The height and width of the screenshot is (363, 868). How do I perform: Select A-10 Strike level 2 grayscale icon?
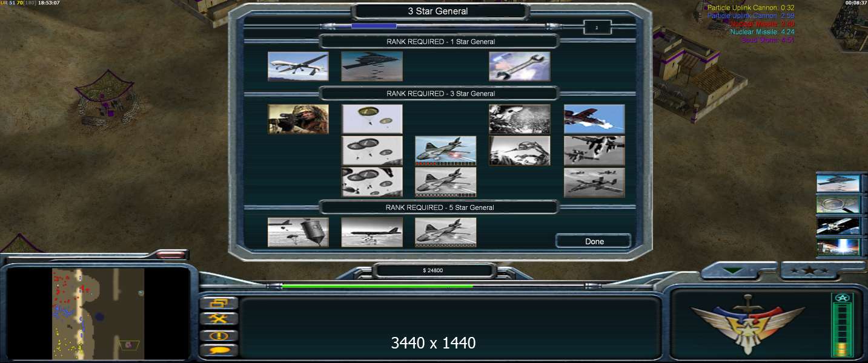point(594,151)
